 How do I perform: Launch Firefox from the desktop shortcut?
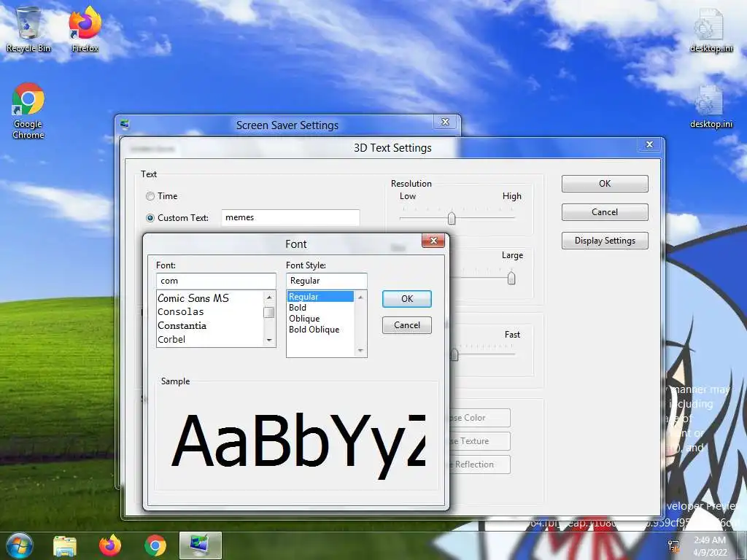85,29
